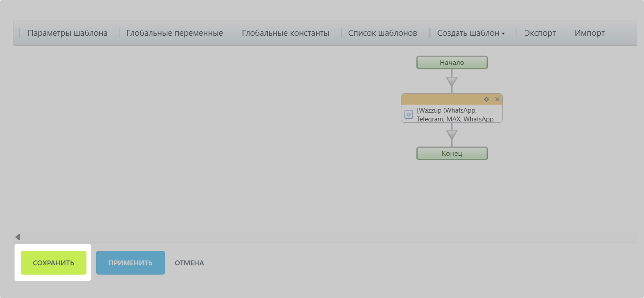644x298 pixels.
Task: Click the left scroll arrow
Action: [x=18, y=237]
